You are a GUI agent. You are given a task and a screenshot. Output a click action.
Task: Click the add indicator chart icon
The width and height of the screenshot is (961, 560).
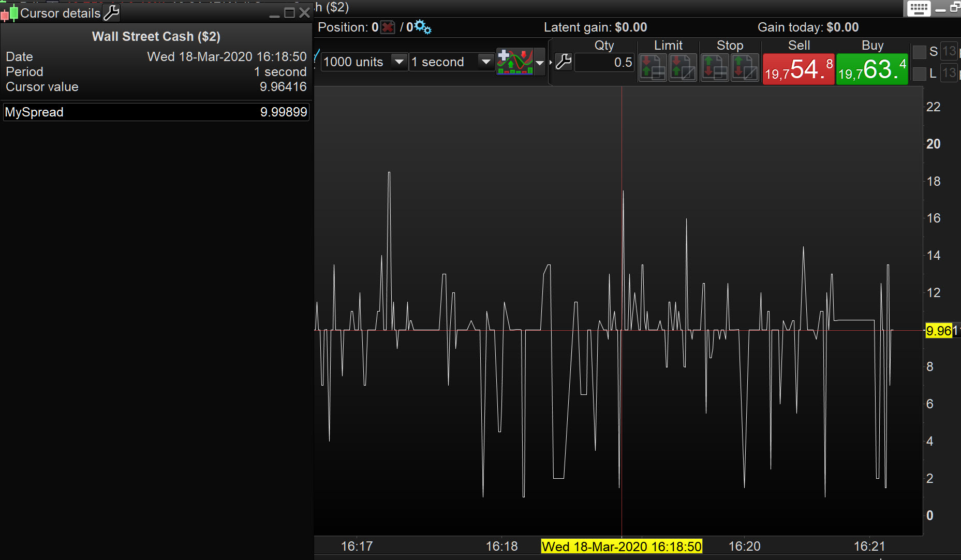point(515,62)
